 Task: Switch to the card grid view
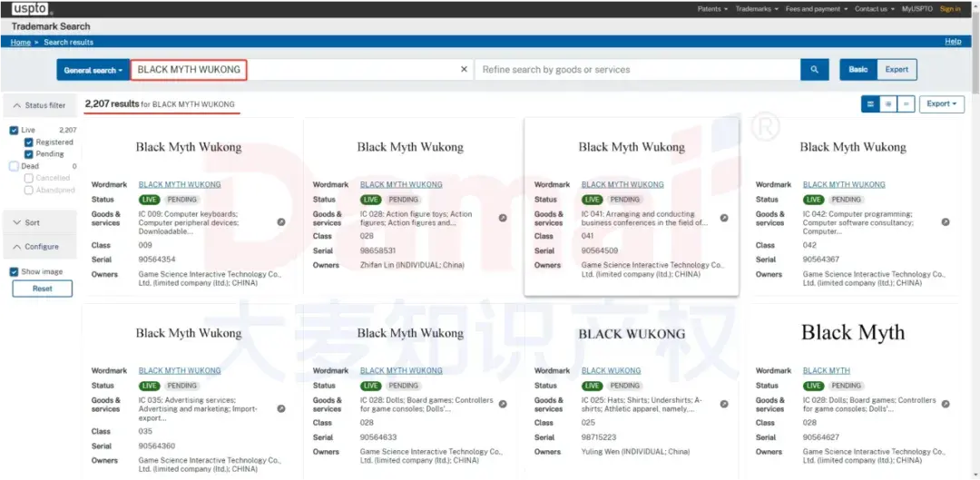(870, 104)
